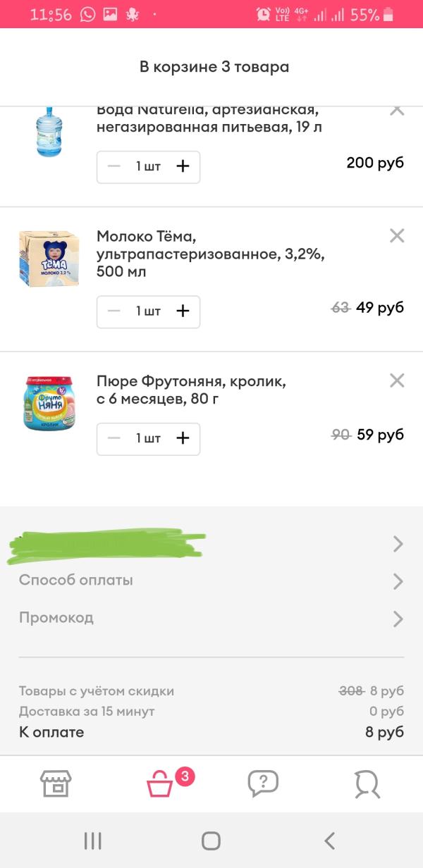Open the help chat question icon
Image resolution: width=423 pixels, height=868 pixels.
pyautogui.click(x=263, y=783)
